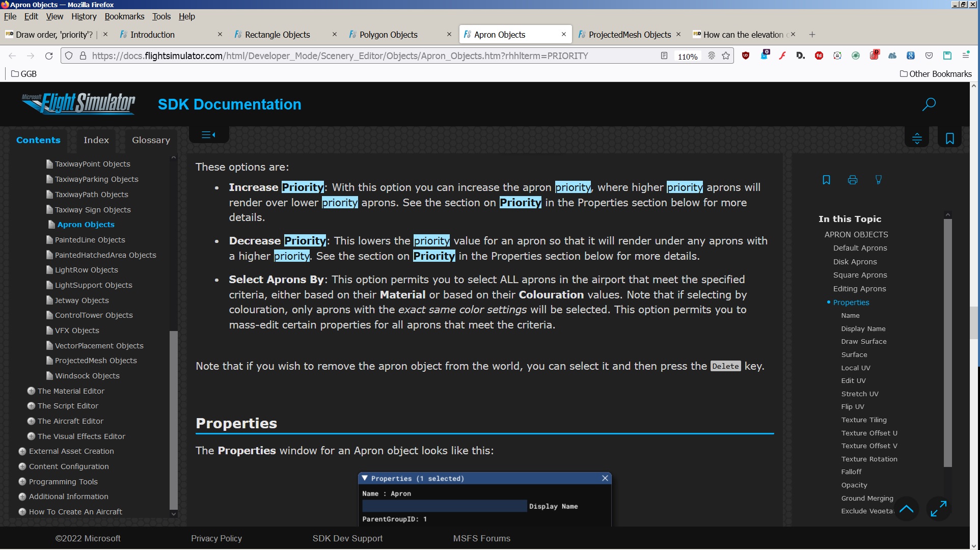Expand the Programming Tools node

pyautogui.click(x=22, y=482)
